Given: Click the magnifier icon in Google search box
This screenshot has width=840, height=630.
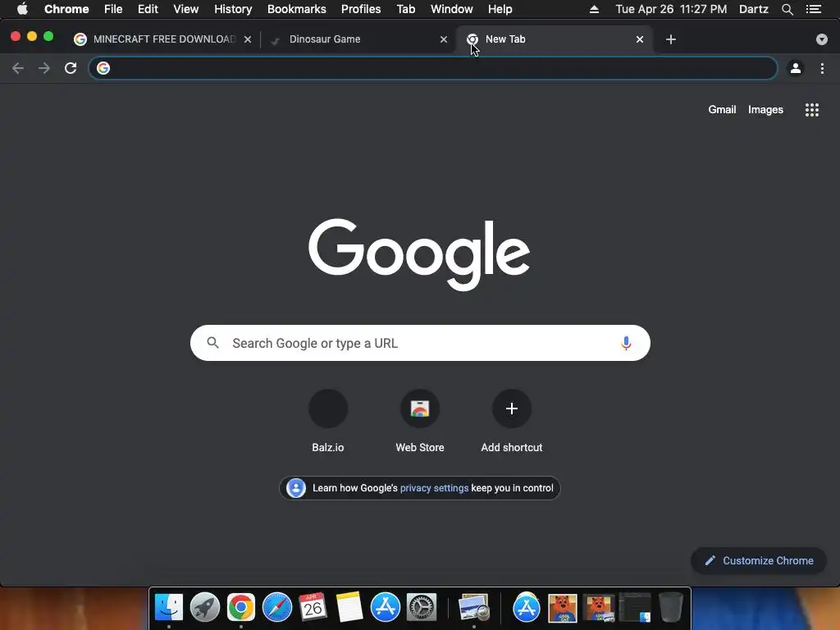Looking at the screenshot, I should pos(212,343).
